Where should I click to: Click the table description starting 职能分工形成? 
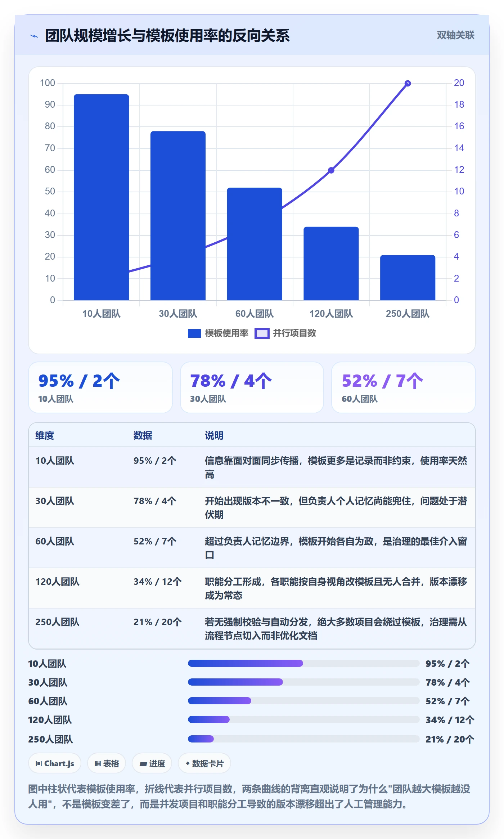click(x=336, y=588)
